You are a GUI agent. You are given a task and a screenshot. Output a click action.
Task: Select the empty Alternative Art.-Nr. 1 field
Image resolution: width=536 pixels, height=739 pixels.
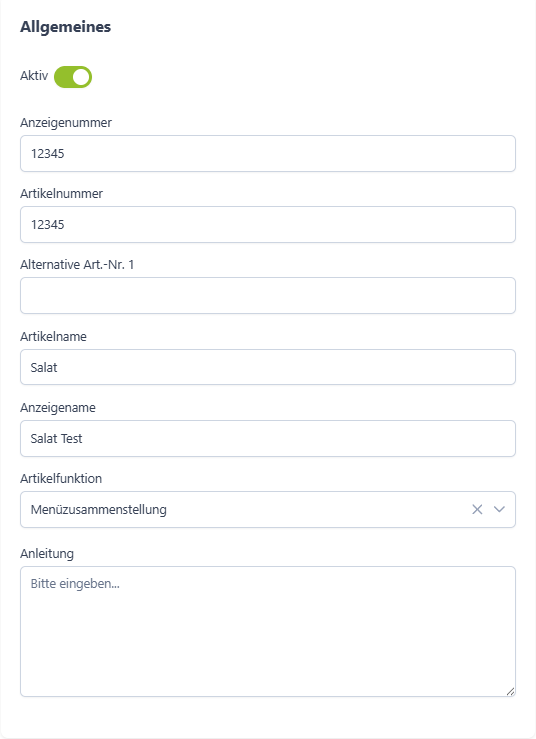(x=268, y=296)
